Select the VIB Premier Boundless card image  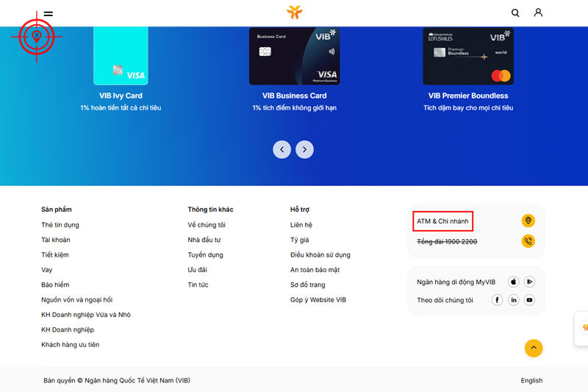tap(468, 56)
